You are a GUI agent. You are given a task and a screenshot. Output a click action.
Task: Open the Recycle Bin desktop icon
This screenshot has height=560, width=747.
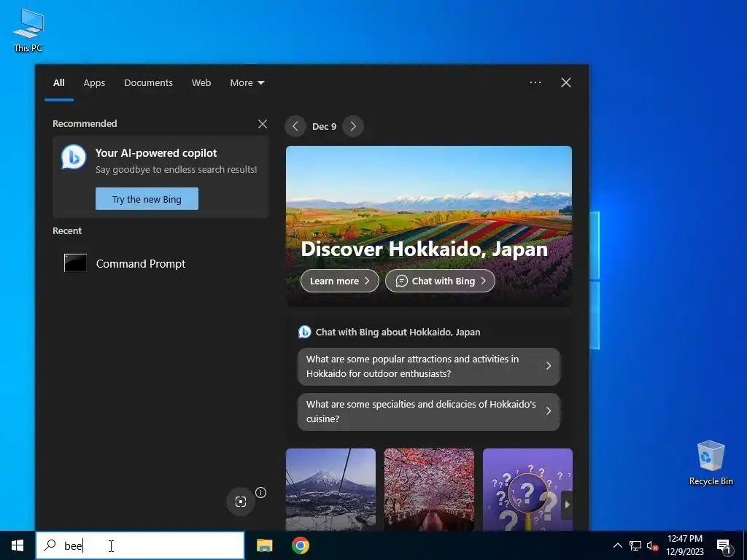pyautogui.click(x=711, y=462)
